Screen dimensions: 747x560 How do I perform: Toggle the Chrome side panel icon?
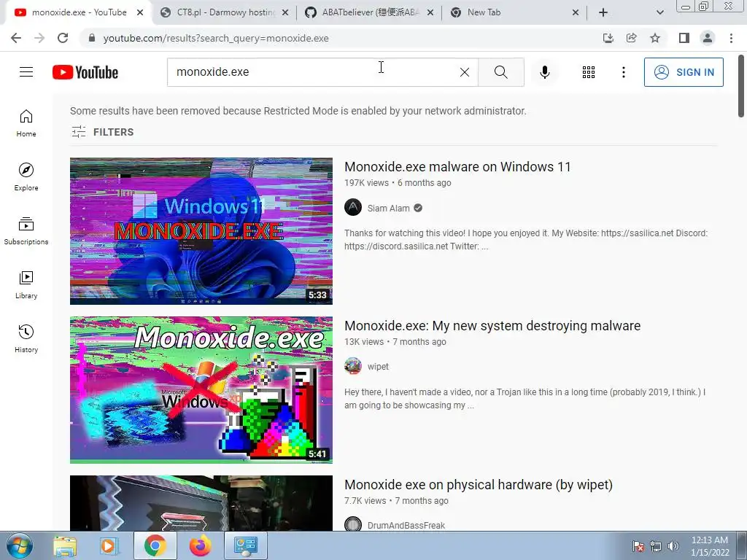pos(684,38)
